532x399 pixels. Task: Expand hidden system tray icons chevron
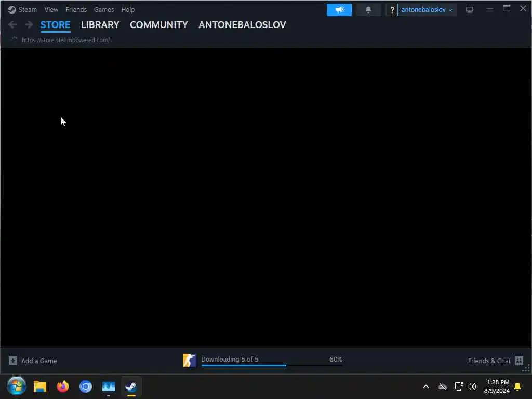pyautogui.click(x=426, y=387)
